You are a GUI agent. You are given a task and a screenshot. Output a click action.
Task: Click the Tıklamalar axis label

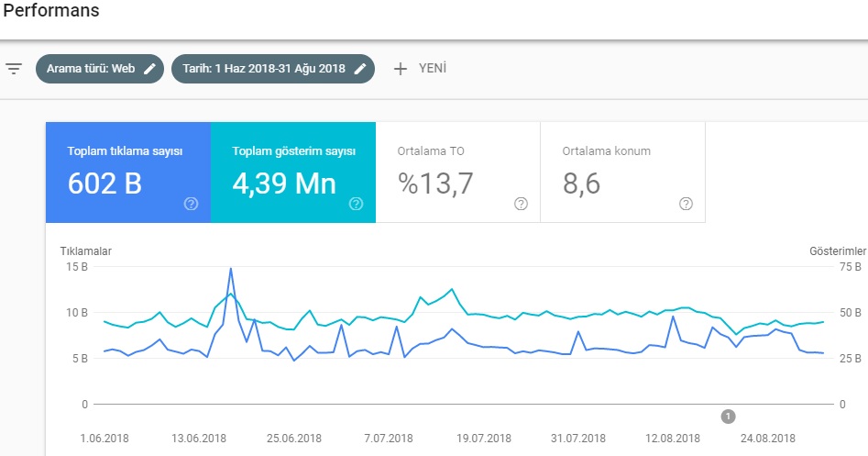(x=85, y=250)
